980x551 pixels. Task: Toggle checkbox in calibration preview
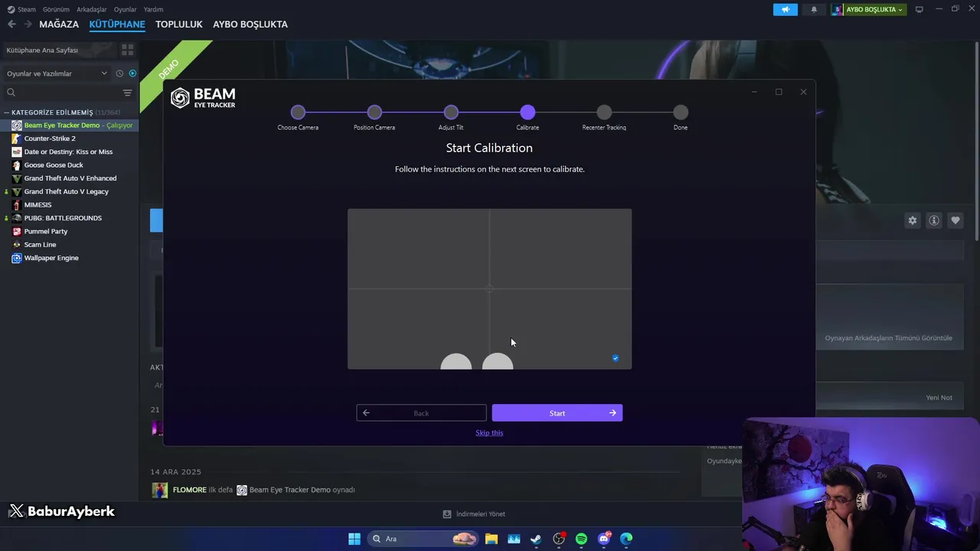pos(616,358)
